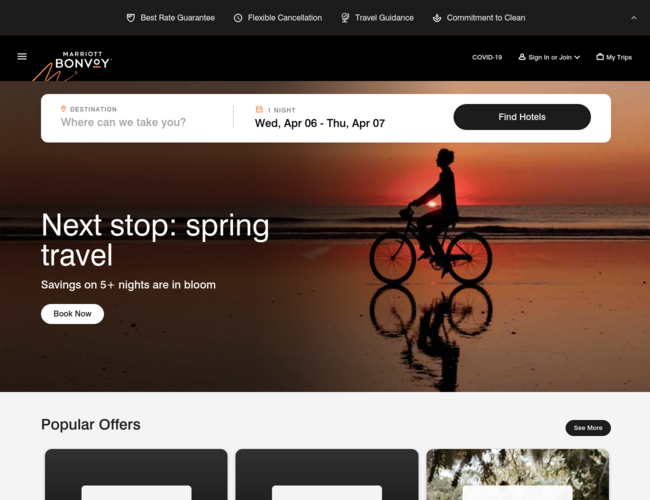Expand the Sign In or Join dropdown

click(549, 57)
